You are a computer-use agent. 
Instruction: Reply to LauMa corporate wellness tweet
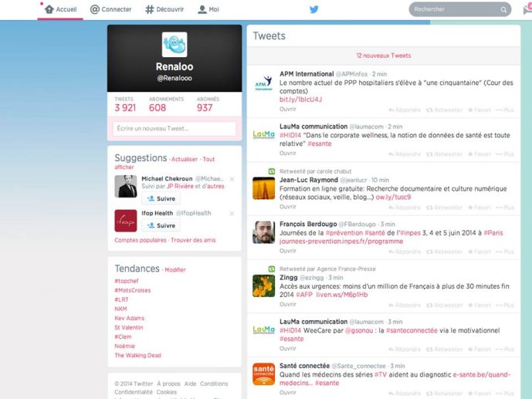(405, 154)
